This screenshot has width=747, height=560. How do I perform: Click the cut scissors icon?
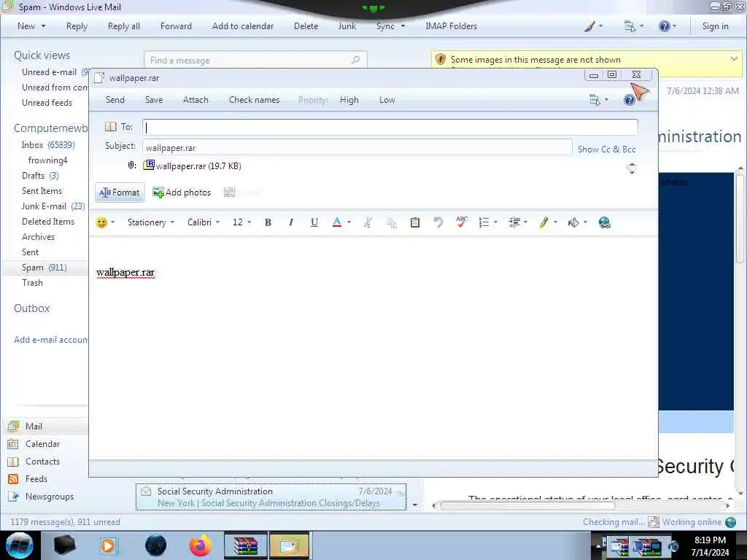tap(368, 222)
